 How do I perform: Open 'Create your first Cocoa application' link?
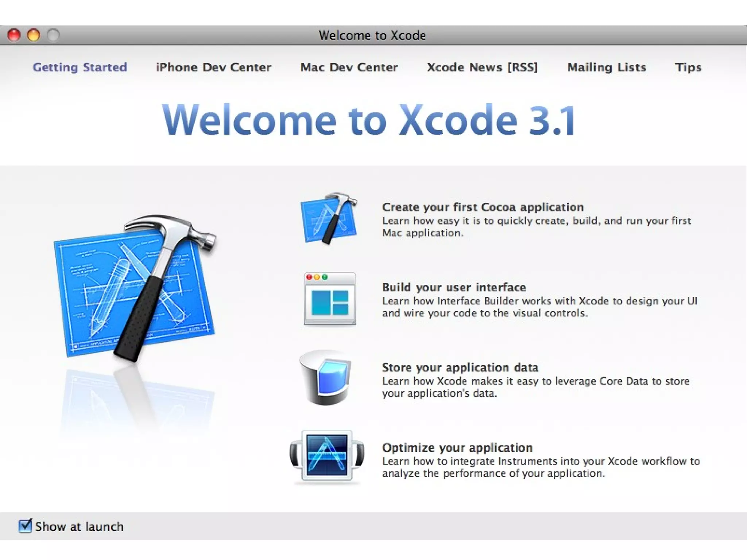483,207
